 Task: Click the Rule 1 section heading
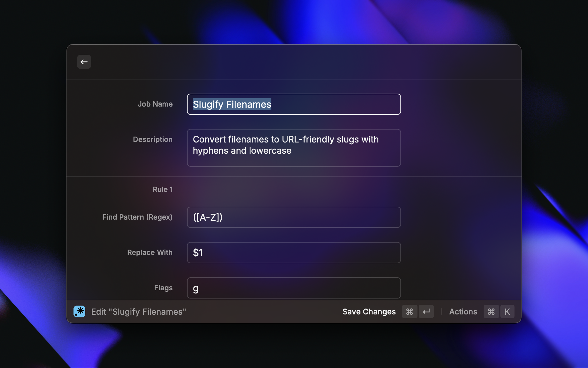[x=163, y=190]
